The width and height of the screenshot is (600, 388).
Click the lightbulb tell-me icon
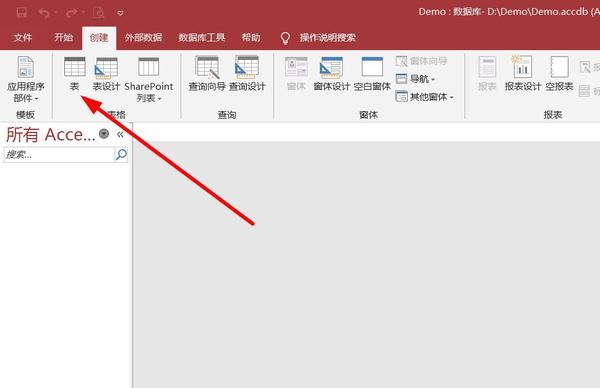(x=285, y=38)
